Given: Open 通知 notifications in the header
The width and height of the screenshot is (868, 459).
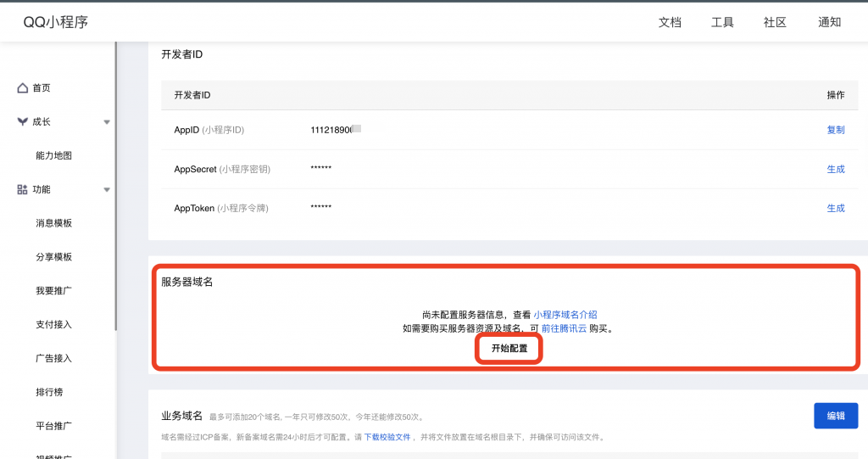Looking at the screenshot, I should tap(829, 22).
